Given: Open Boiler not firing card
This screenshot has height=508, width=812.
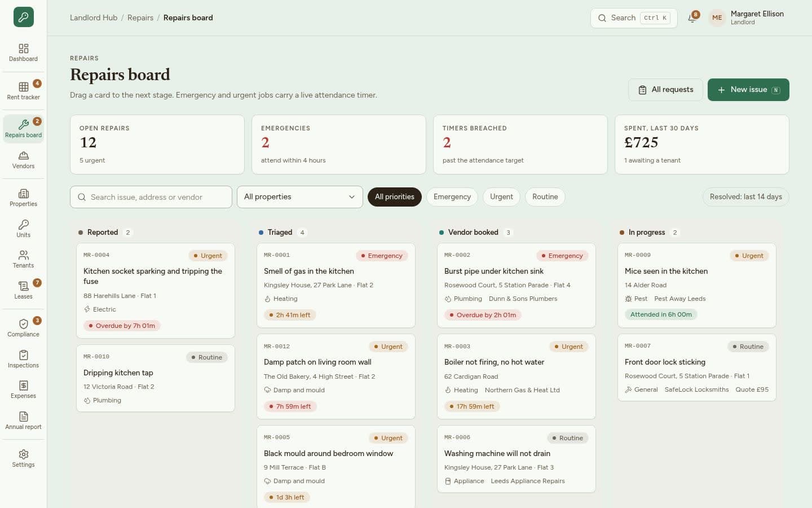Looking at the screenshot, I should (x=517, y=376).
